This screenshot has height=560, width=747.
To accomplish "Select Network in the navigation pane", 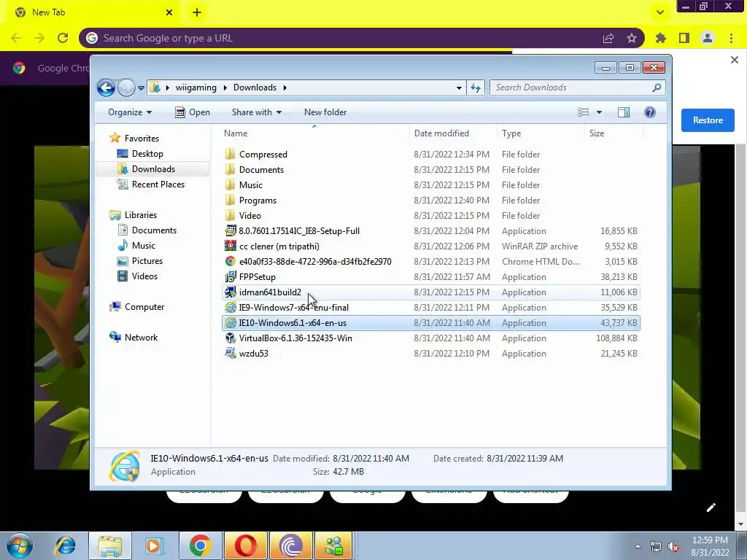I will (x=141, y=338).
